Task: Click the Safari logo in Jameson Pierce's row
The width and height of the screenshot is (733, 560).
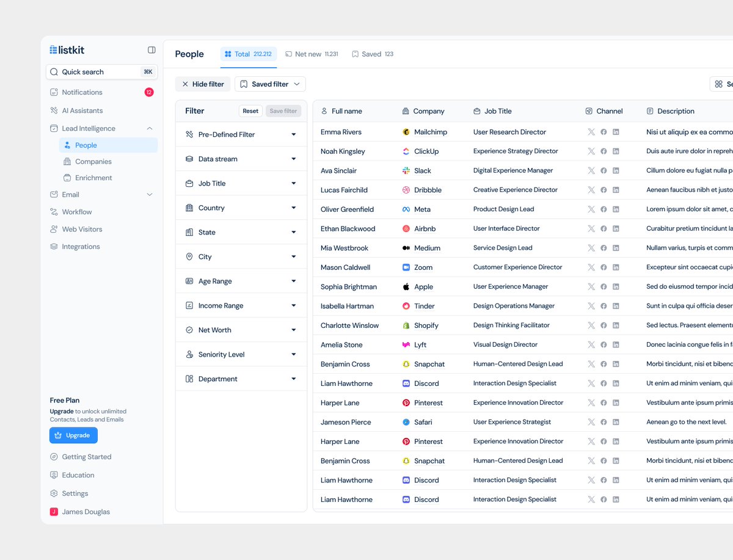Action: coord(406,422)
